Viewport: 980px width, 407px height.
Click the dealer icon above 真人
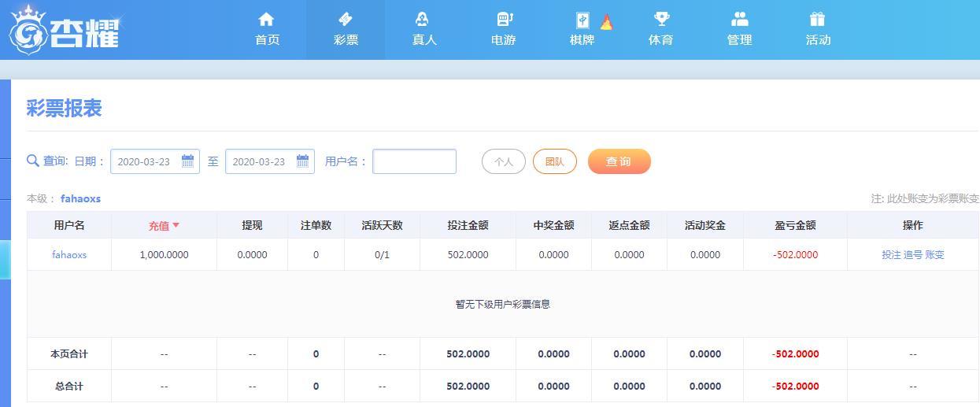click(423, 19)
